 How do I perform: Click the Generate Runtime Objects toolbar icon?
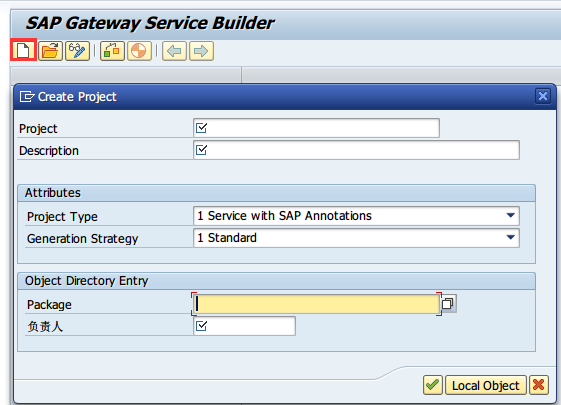coord(112,51)
